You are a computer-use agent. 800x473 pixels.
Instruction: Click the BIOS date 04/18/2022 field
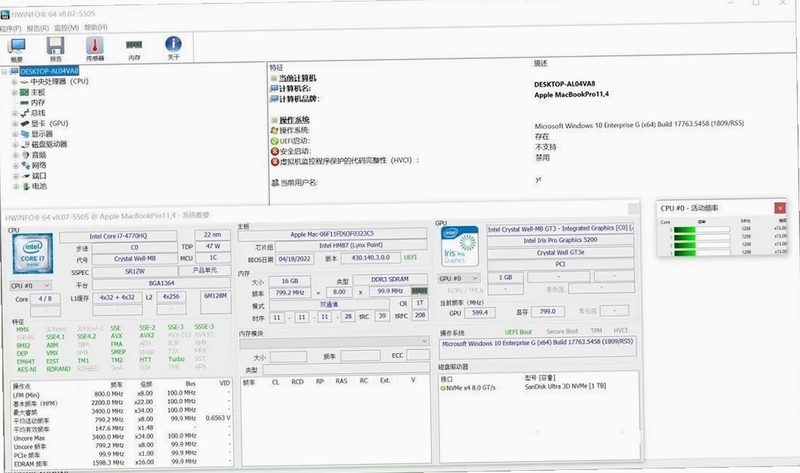click(x=295, y=259)
